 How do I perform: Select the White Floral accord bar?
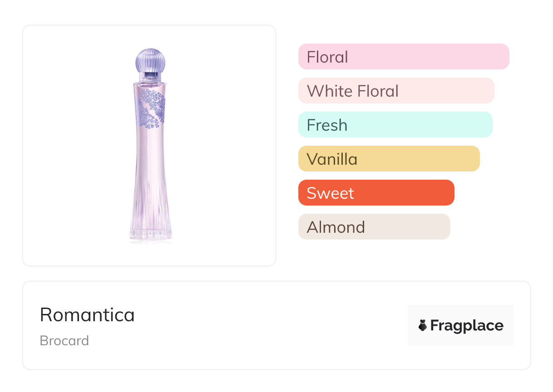[x=396, y=91]
